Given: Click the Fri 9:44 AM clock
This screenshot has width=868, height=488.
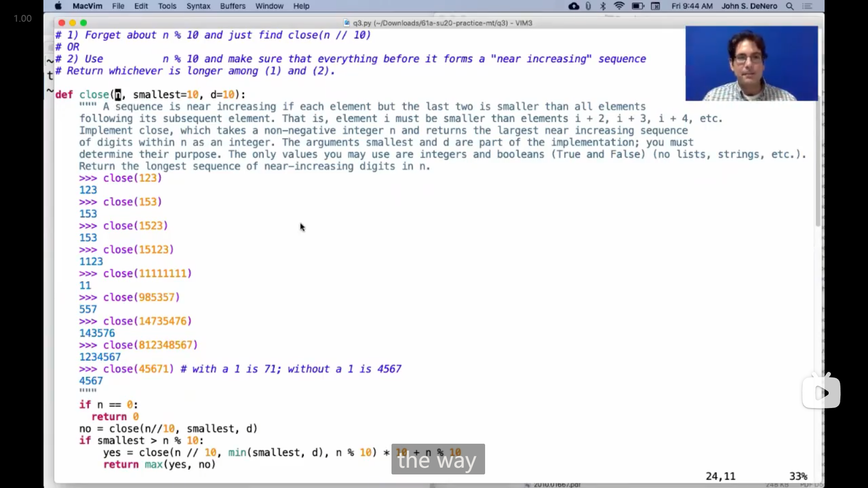Looking at the screenshot, I should point(692,6).
